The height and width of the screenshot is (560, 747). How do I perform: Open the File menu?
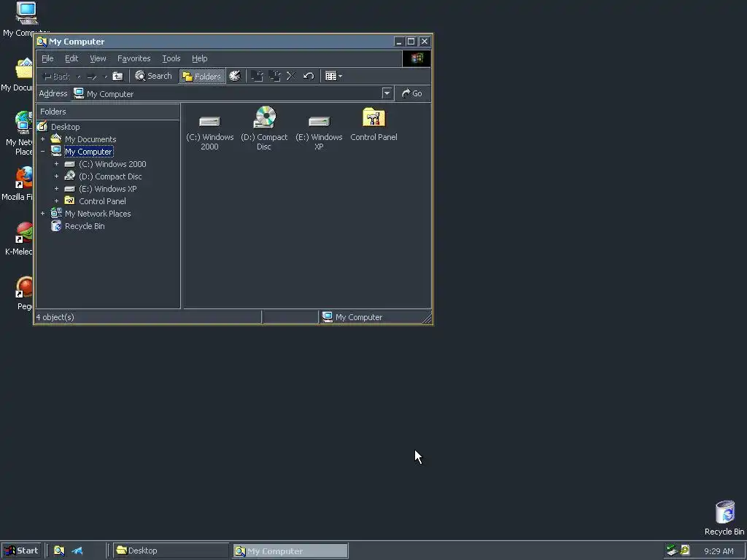tap(47, 58)
